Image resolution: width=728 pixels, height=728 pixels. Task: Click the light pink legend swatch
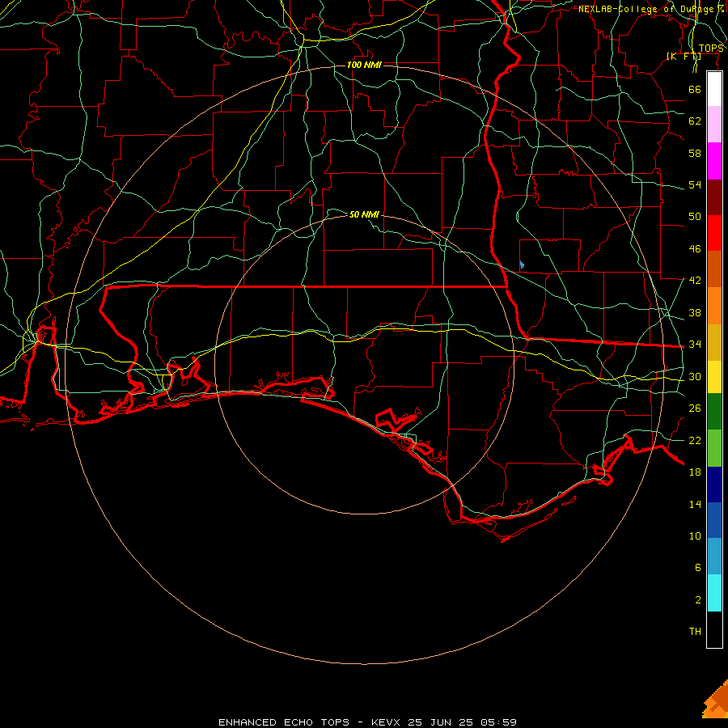714,124
